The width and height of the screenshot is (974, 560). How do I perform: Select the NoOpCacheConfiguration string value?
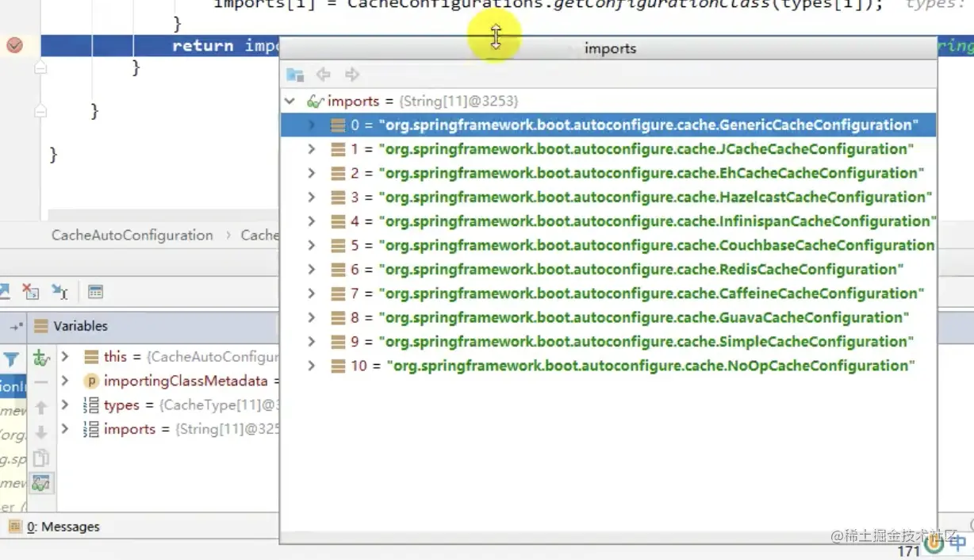[x=651, y=366]
